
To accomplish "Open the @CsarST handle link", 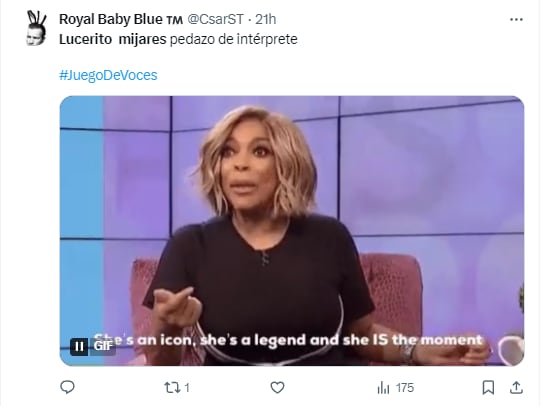I will click(x=216, y=19).
